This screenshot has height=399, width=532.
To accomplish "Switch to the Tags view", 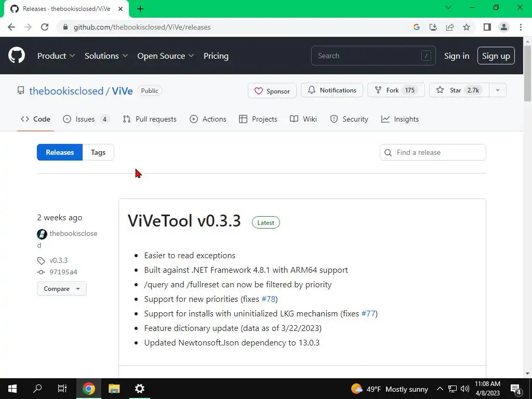I will point(98,152).
